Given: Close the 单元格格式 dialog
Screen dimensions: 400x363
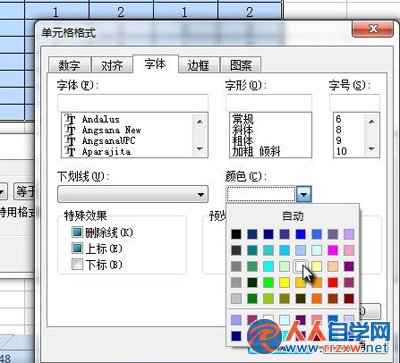Looking at the screenshot, I should [x=373, y=29].
